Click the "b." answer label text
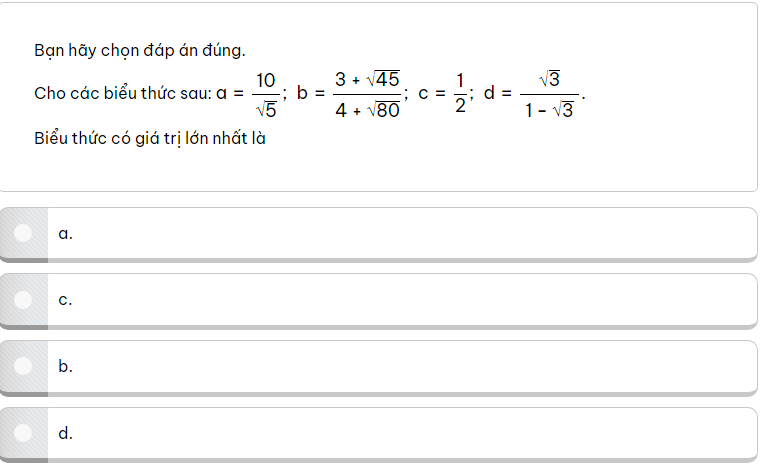The width and height of the screenshot is (772, 474). point(66,367)
